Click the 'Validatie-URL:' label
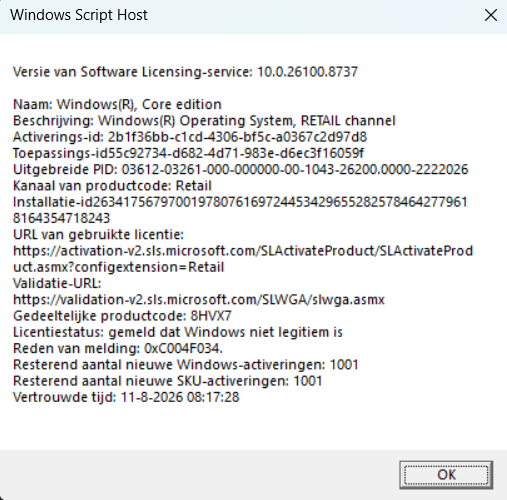This screenshot has height=500, width=507. click(x=57, y=283)
